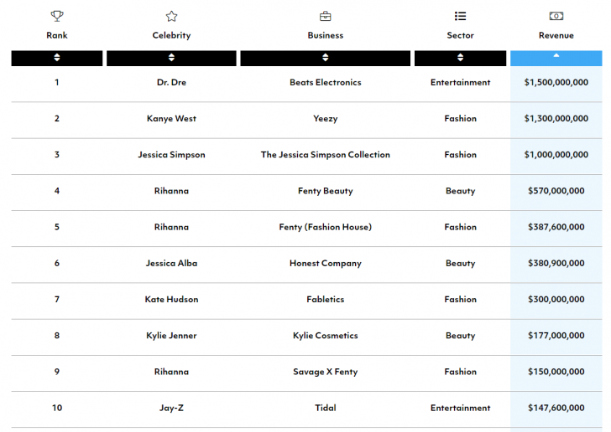
Task: Click the list icon above Sector
Action: coord(460,16)
